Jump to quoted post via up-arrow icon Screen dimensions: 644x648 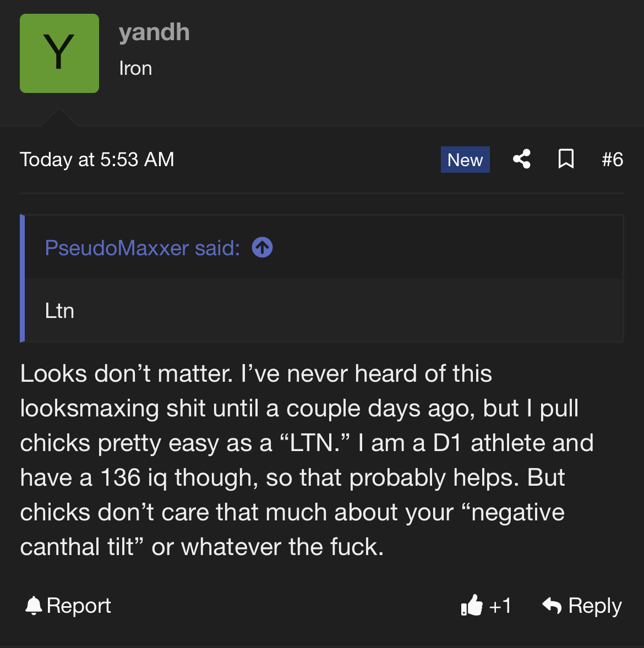point(262,248)
